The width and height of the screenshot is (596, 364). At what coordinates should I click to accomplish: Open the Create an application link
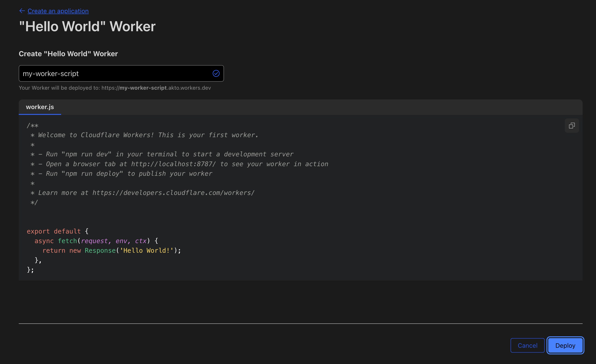click(58, 11)
